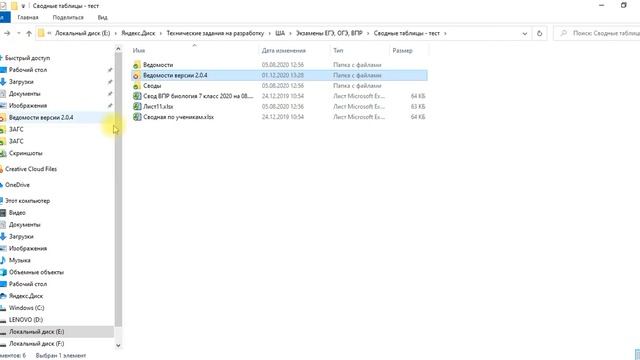Screen dimensions: 640x360
Task: Open Объемные объекты under This PC
Action: coord(36,272)
